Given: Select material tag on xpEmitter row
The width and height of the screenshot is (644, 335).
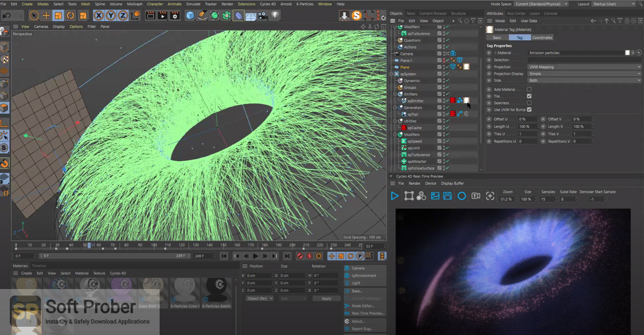Looking at the screenshot, I should point(466,101).
